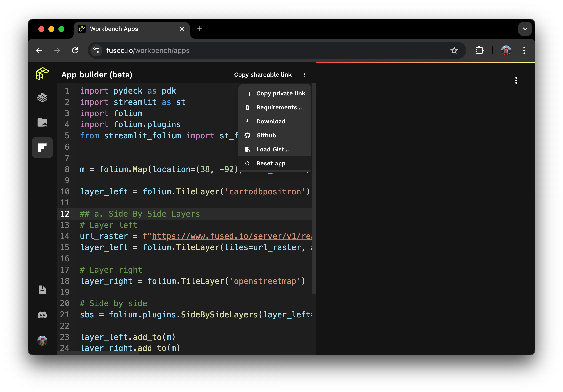Click the code editor vertical scrollbar

pos(314,189)
